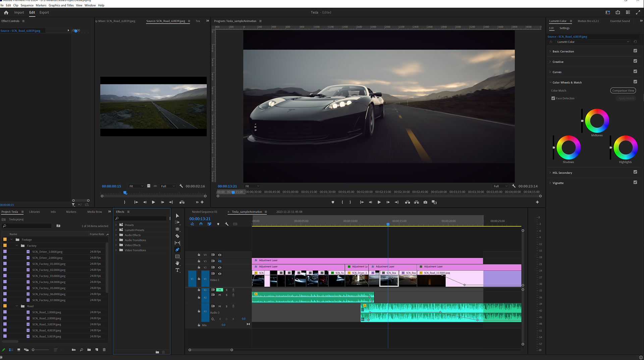Viewport: 644px width, 360px height.
Task: Toggle timeline snapping magnet icon
Action: tap(201, 224)
